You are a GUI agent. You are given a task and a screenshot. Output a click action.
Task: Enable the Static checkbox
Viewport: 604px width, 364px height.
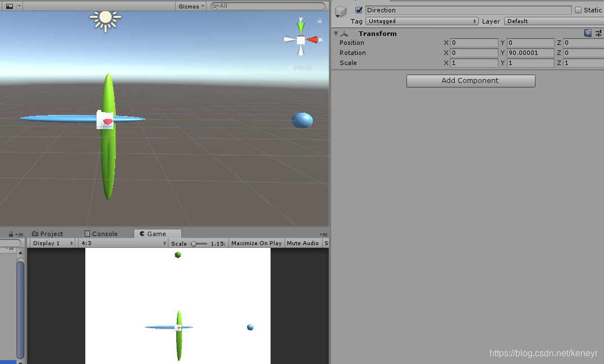(578, 10)
